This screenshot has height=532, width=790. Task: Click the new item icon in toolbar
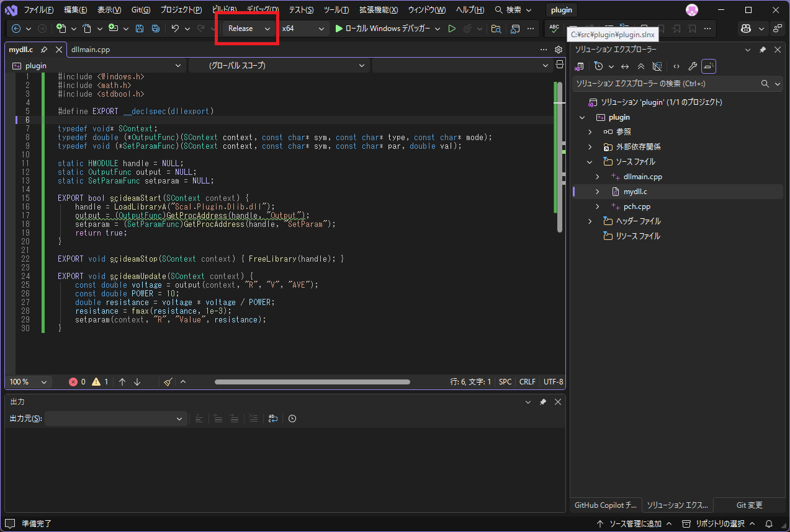tap(61, 29)
